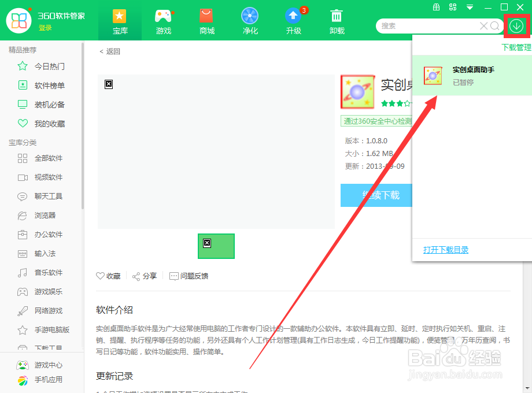This screenshot has height=393, width=532.
Task: Select 办公软件 category
Action: tap(40, 234)
